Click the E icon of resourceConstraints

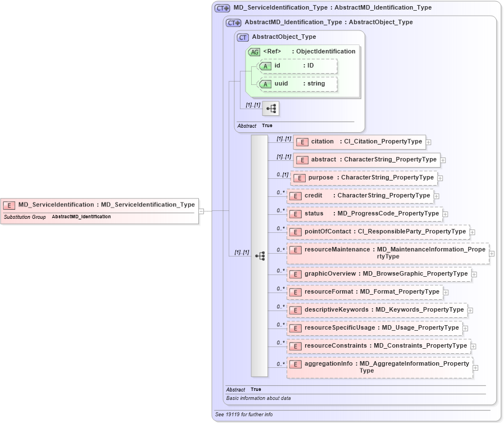[x=296, y=346]
